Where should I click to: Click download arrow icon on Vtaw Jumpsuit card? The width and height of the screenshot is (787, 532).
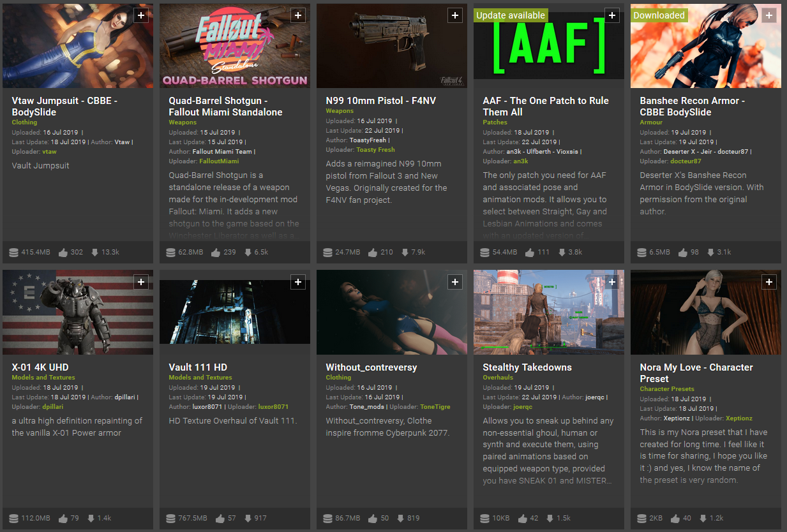[95, 252]
